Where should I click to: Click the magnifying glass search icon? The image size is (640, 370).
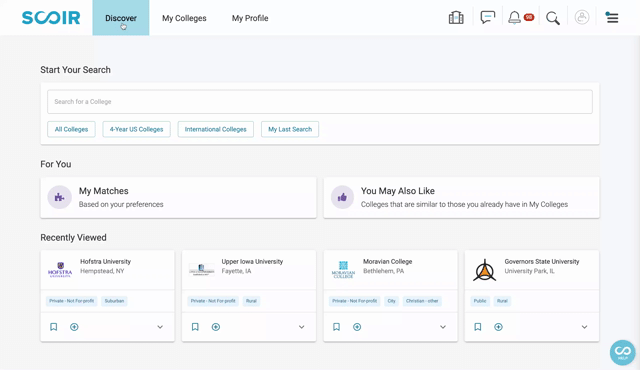(553, 18)
